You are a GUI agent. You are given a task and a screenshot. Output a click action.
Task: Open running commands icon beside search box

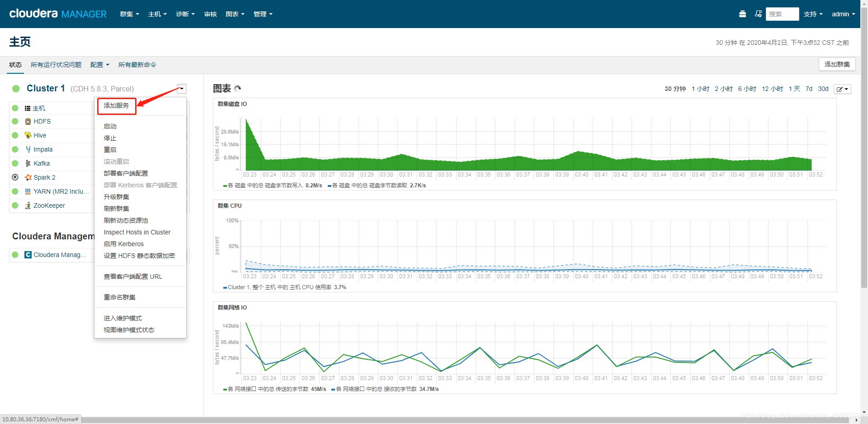(758, 14)
